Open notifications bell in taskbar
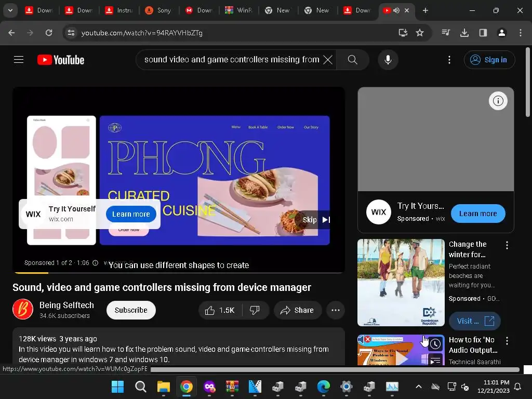The width and height of the screenshot is (532, 399). coord(517,387)
